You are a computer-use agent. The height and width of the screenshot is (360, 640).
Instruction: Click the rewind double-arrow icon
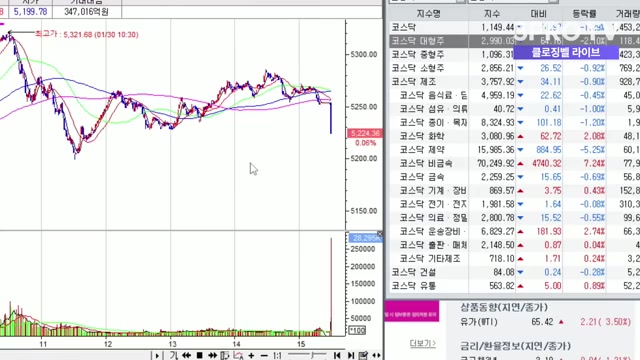[187, 356]
